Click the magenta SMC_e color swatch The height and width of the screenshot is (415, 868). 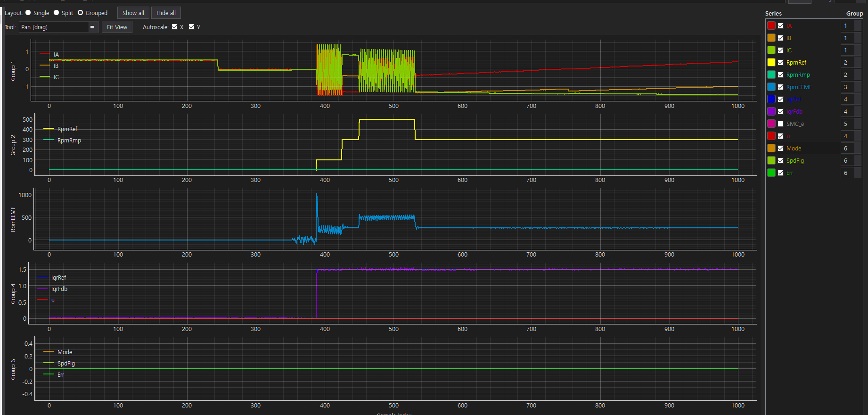(x=771, y=124)
